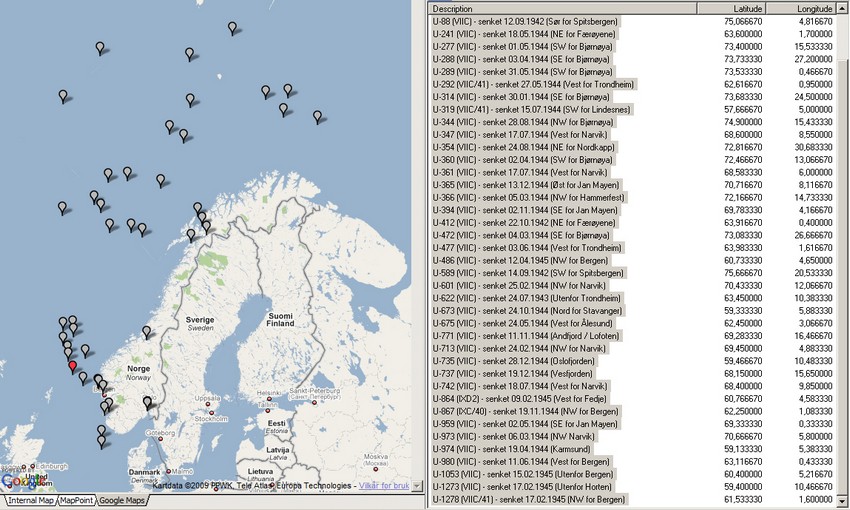Select row 'U-288 (VIIC) - senket 03.04.1944'

(x=633, y=59)
